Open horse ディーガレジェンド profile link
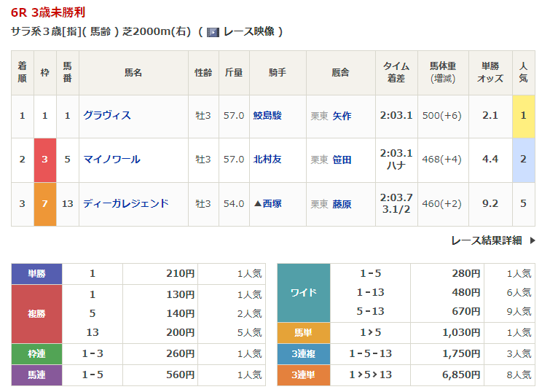The image size is (550, 392). 126,203
